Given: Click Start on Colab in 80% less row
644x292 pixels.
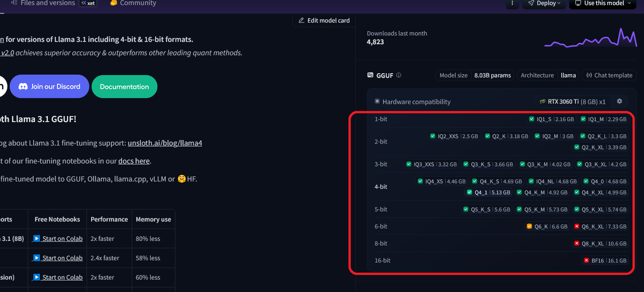Looking at the screenshot, I should click(58, 239).
